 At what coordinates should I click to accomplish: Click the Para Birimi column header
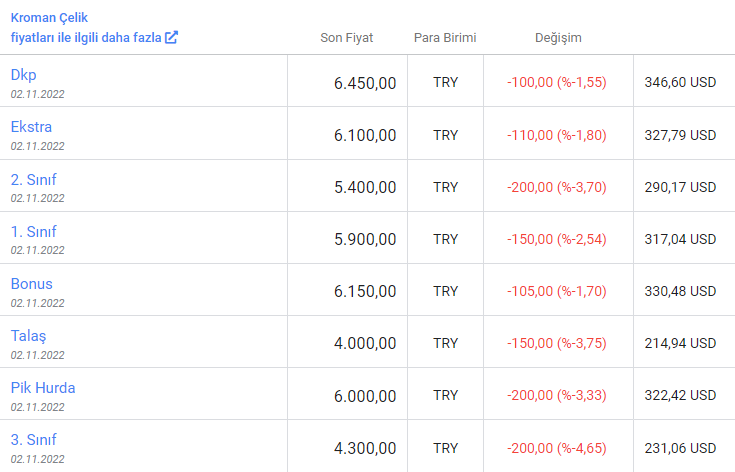[x=445, y=38]
